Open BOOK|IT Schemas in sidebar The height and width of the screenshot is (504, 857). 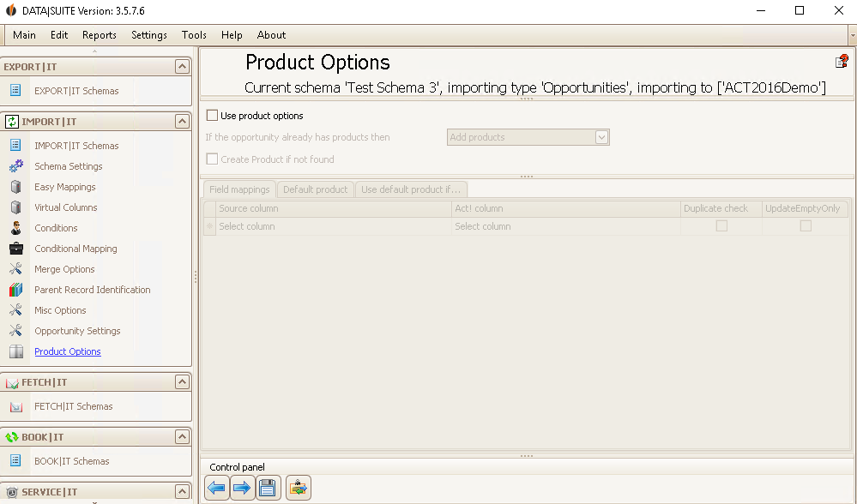(x=71, y=461)
